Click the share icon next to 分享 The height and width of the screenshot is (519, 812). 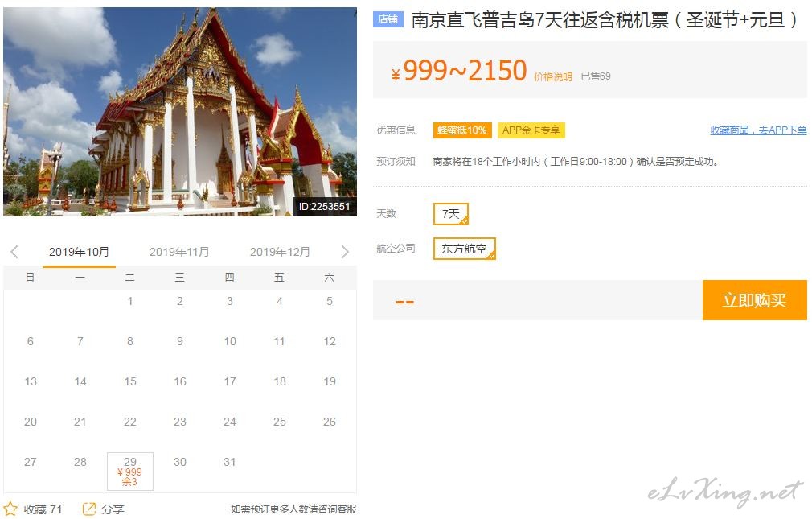pos(89,509)
